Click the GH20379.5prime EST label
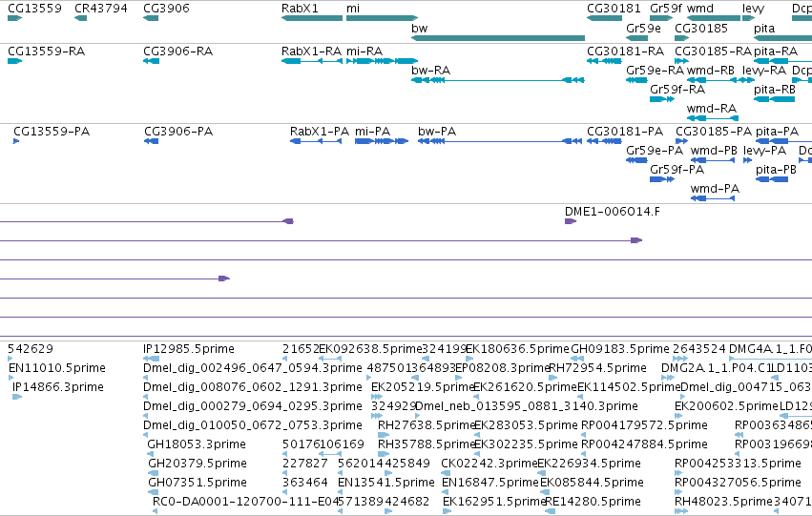 (197, 464)
